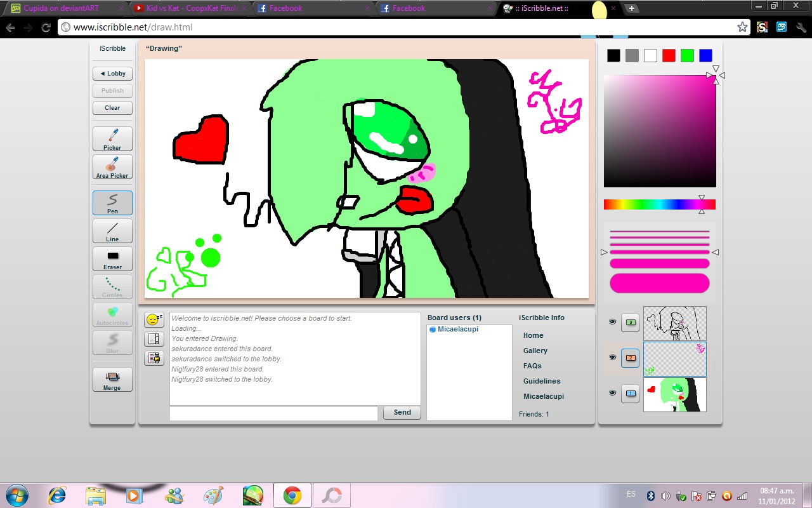This screenshot has height=508, width=812.
Task: Select the Circles tool
Action: [112, 287]
